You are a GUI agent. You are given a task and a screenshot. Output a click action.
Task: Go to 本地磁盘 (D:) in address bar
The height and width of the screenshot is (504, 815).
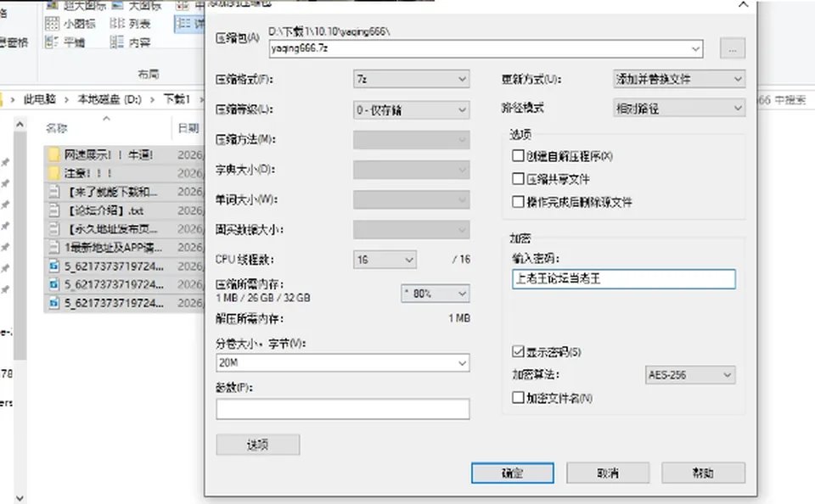point(110,99)
